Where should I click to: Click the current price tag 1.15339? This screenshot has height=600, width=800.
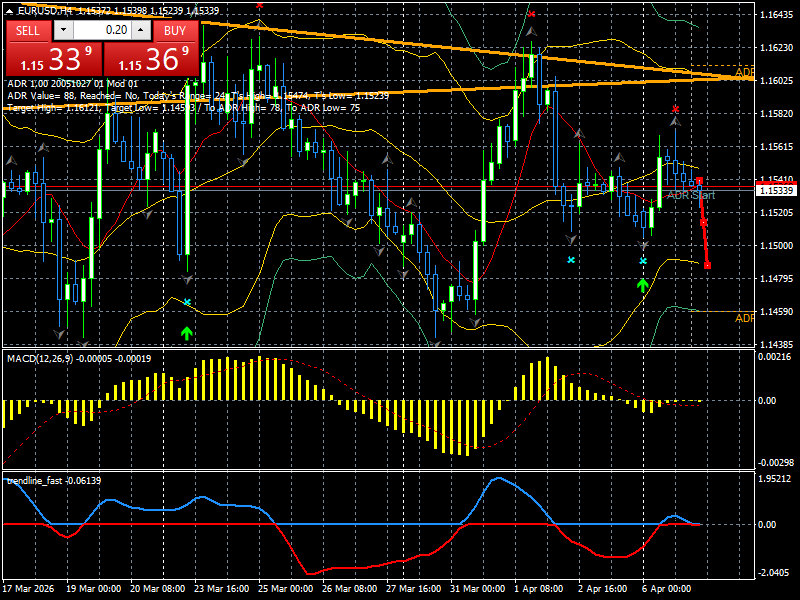coord(776,190)
